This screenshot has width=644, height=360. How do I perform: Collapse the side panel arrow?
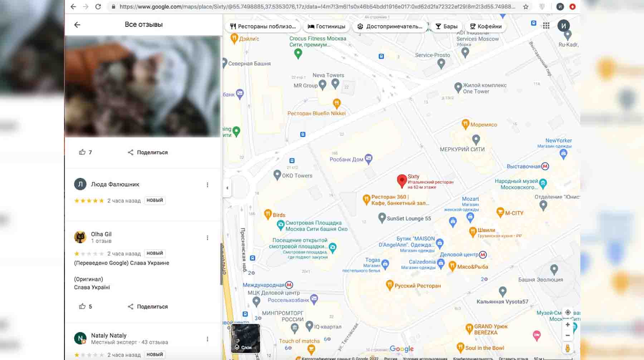pyautogui.click(x=227, y=188)
